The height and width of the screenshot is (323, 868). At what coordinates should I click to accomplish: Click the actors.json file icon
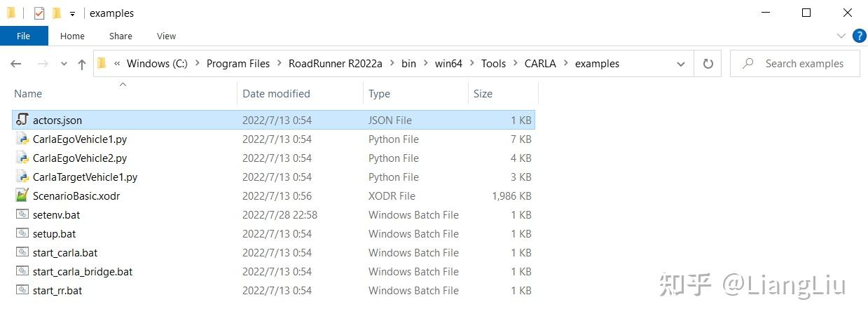pos(22,120)
